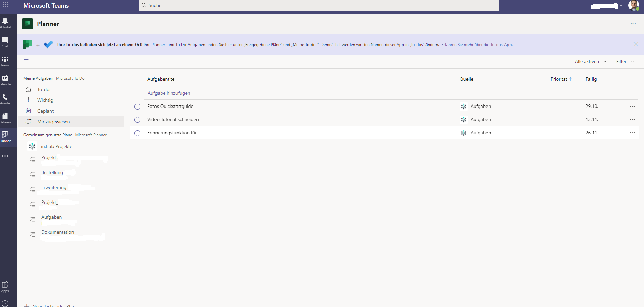Sort by Aufgabentitel column header
Viewport: 644px width, 307px height.
(x=161, y=79)
